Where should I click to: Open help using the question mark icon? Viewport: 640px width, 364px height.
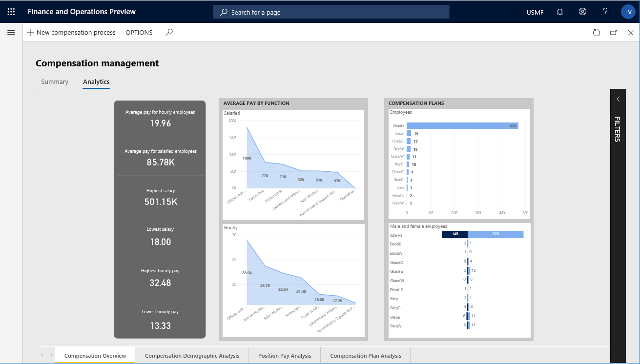(605, 11)
